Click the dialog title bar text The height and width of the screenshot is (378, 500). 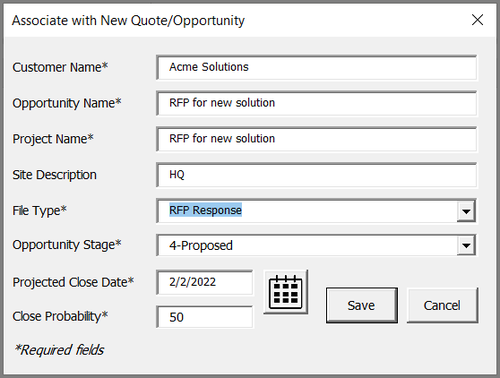[x=128, y=21]
